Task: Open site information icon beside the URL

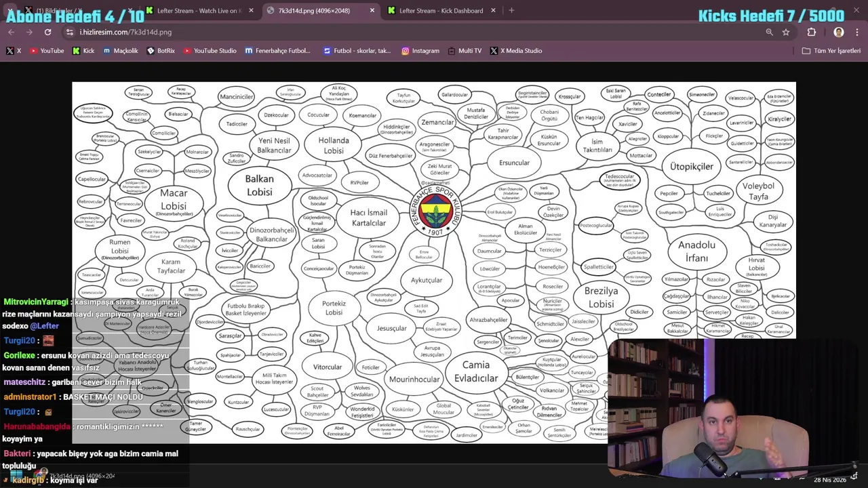Action: click(70, 32)
